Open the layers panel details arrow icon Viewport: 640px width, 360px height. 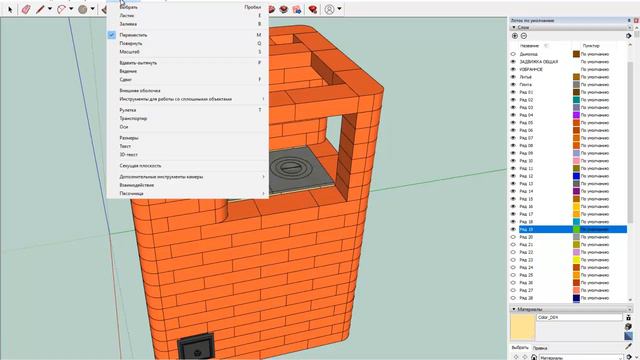point(629,36)
